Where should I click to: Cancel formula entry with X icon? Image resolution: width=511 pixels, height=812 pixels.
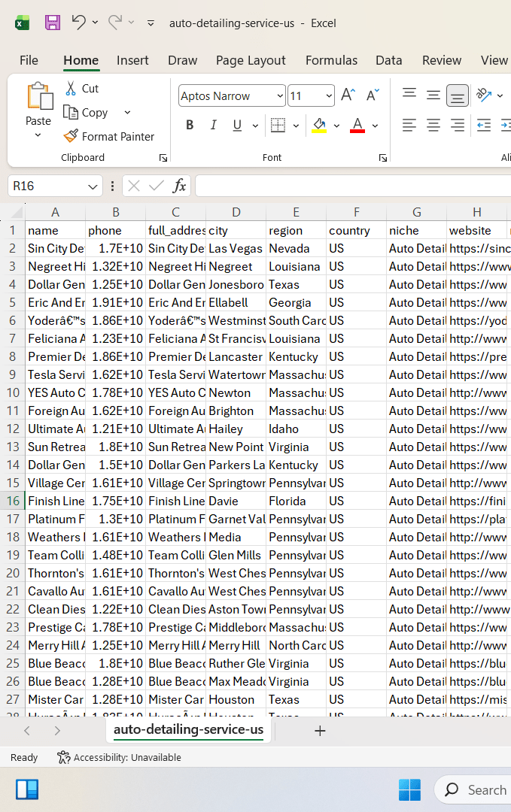(134, 186)
